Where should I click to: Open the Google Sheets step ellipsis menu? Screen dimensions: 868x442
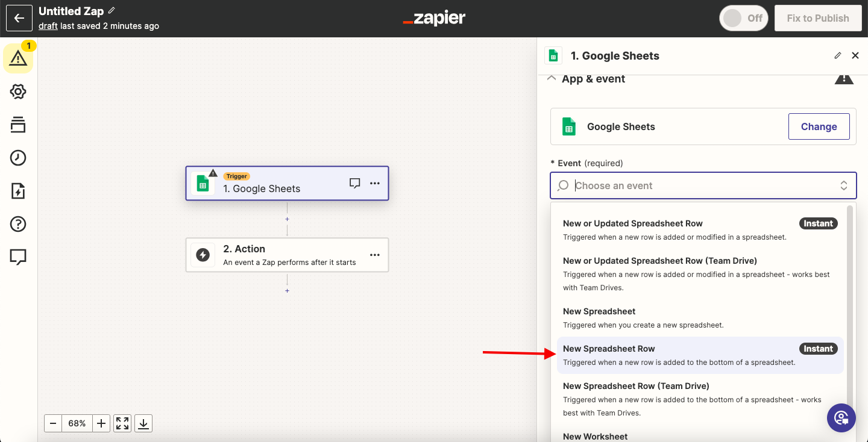375,183
